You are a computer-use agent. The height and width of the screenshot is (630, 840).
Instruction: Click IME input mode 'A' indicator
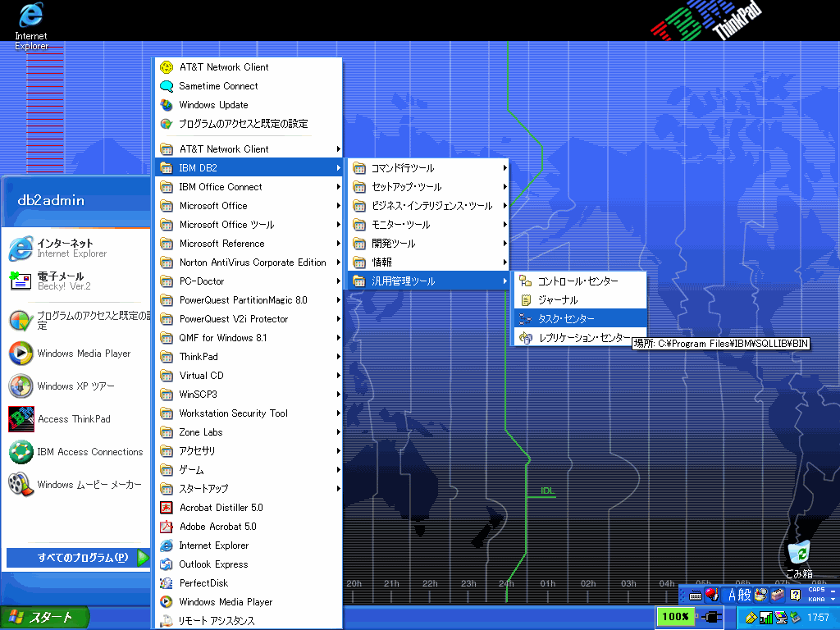click(732, 595)
